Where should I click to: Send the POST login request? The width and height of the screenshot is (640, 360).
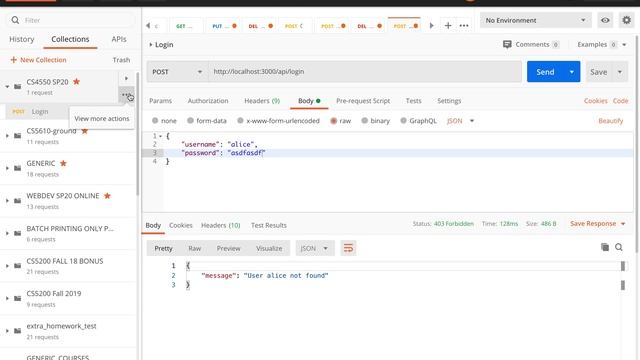(x=545, y=72)
